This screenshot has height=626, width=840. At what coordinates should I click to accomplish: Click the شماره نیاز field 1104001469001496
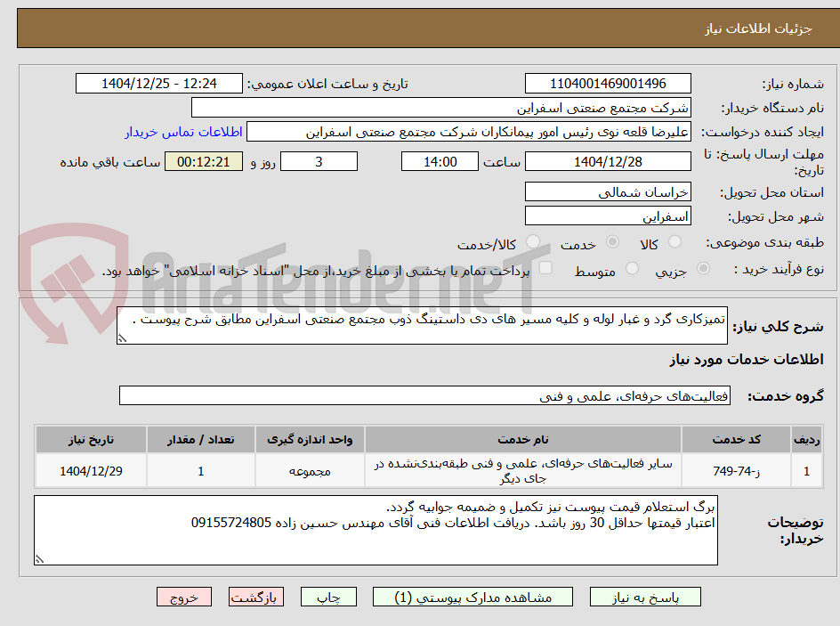tap(608, 84)
